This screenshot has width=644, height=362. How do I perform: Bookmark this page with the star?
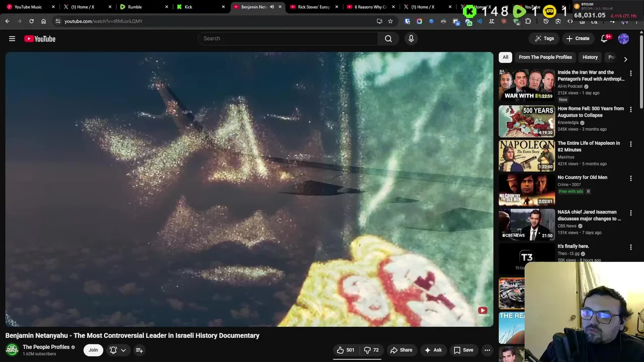390,21
